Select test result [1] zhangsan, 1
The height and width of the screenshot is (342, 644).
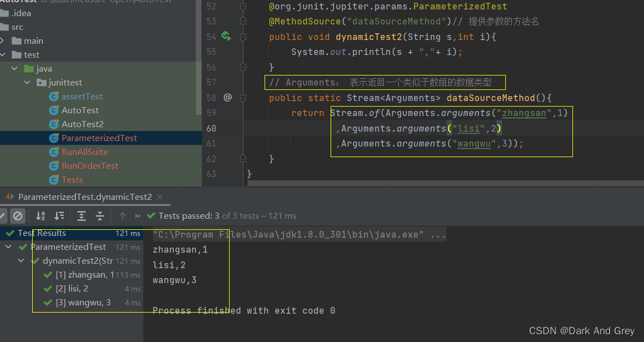(x=85, y=275)
